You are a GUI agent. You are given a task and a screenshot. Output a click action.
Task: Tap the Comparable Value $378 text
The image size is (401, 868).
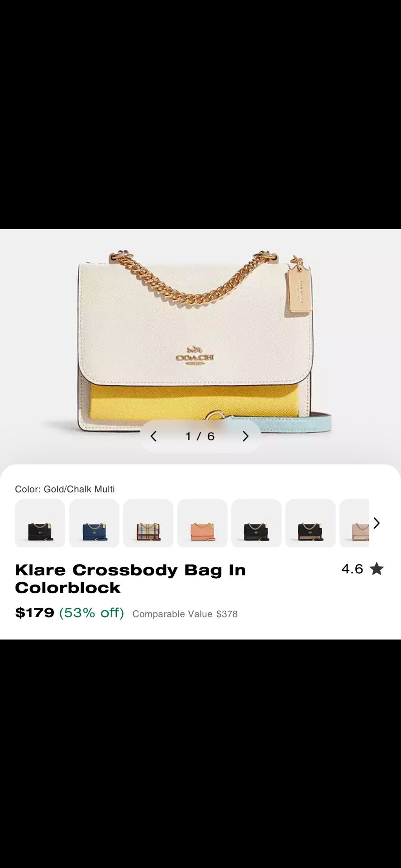(185, 614)
